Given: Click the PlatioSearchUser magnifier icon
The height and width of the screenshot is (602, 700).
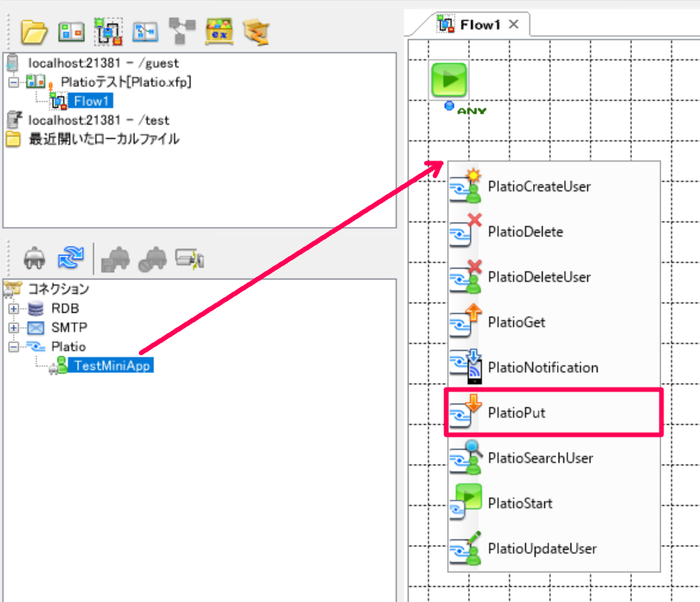Looking at the screenshot, I should click(x=465, y=457).
